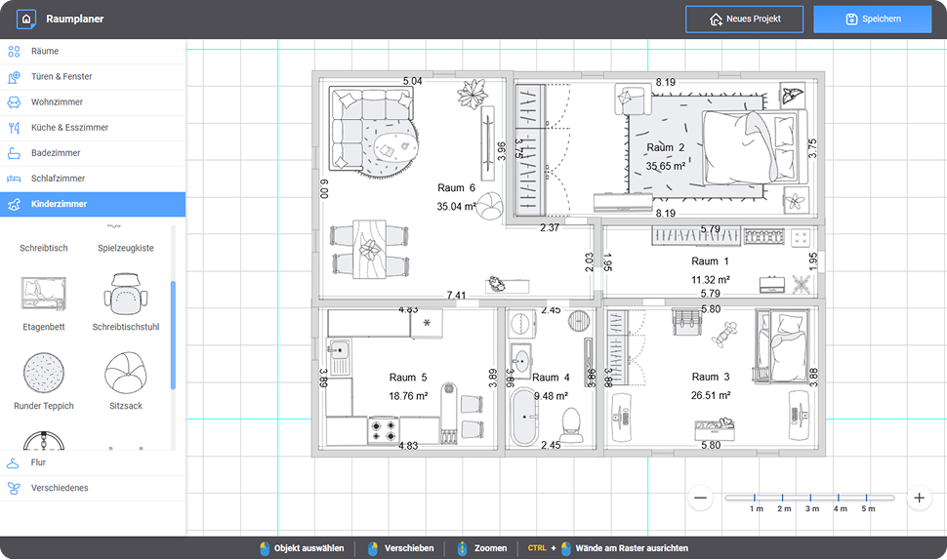Click the Neues Projekt button
Viewport: 947px width, 560px height.
pos(744,19)
